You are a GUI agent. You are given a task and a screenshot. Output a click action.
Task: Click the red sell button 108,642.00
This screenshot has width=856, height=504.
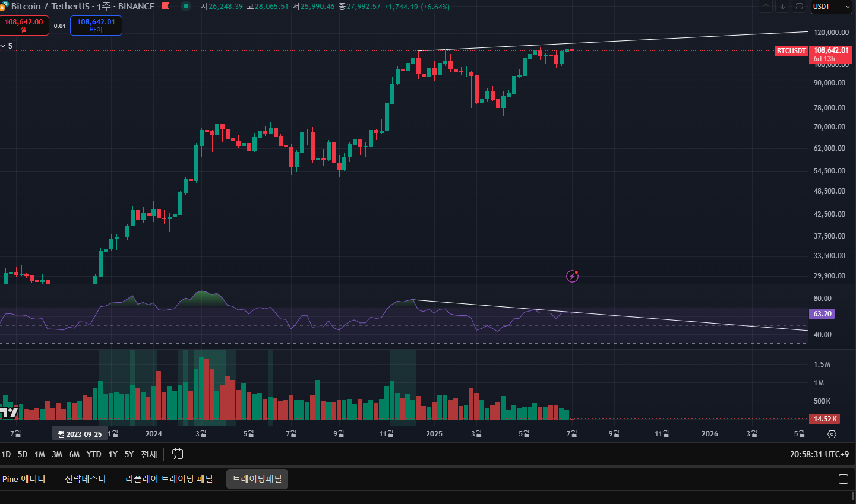(24, 26)
